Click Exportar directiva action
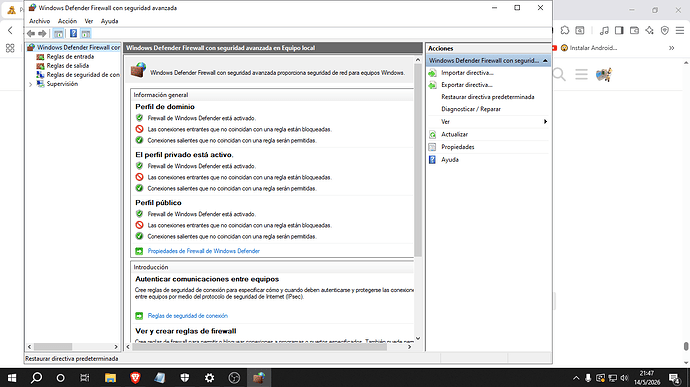 click(467, 85)
